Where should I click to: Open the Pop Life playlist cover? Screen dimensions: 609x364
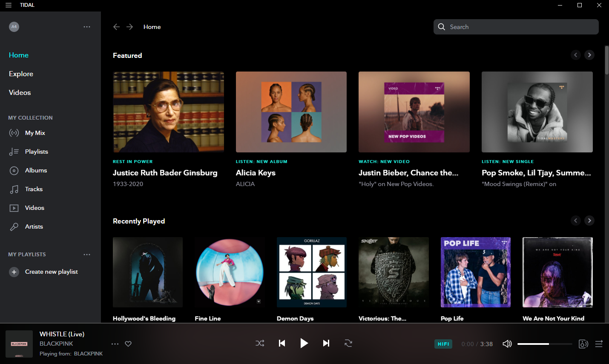click(x=476, y=272)
